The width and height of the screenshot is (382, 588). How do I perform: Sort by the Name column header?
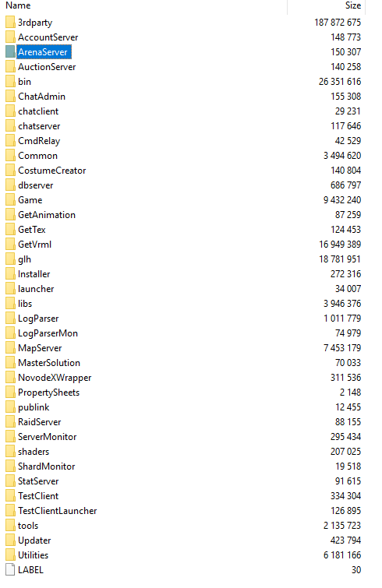[x=18, y=5]
